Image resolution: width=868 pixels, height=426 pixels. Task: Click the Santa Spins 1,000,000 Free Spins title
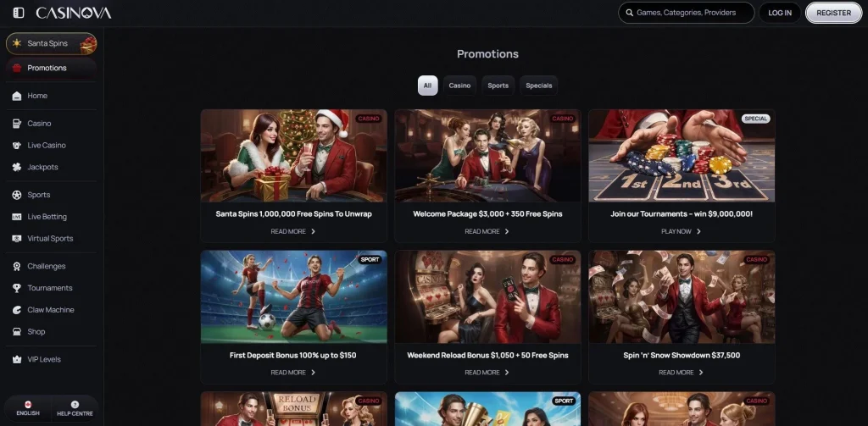[294, 213]
